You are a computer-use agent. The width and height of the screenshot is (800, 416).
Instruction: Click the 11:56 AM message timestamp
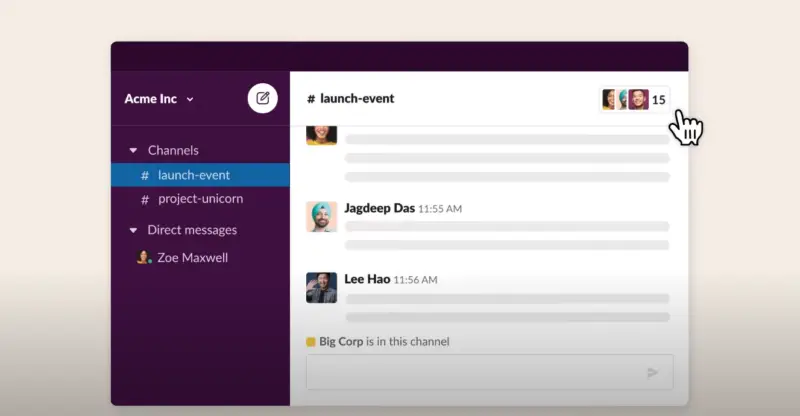click(x=416, y=280)
